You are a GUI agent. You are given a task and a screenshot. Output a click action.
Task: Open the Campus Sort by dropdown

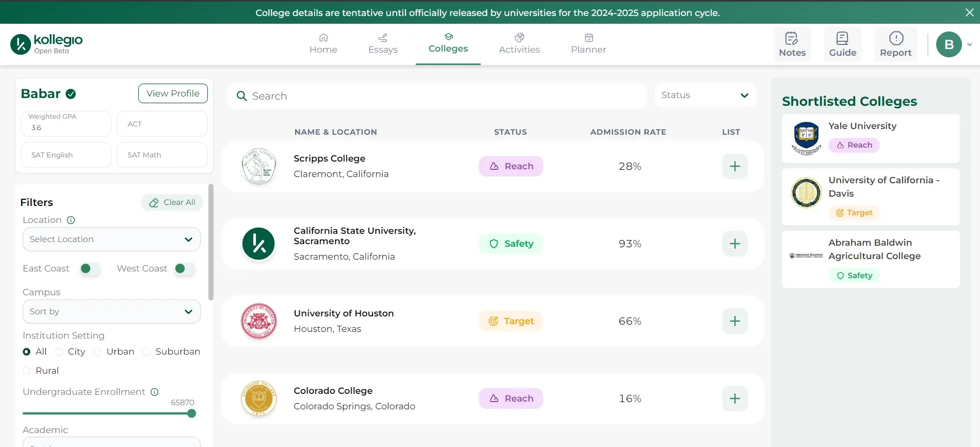click(x=111, y=312)
